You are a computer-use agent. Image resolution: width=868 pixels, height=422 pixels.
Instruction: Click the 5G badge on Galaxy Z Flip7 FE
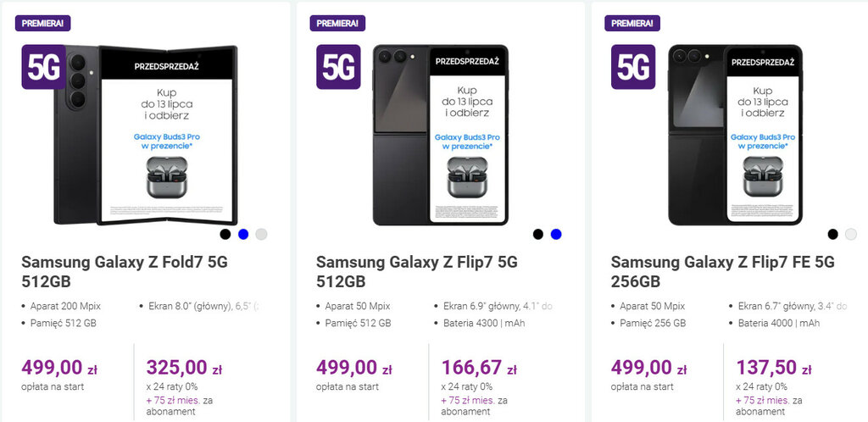[633, 67]
